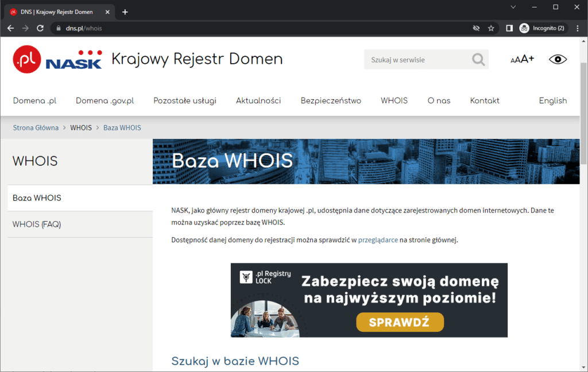Click the crossed-out eye icon in address bar
Viewport: 588px width, 372px height.
(475, 28)
